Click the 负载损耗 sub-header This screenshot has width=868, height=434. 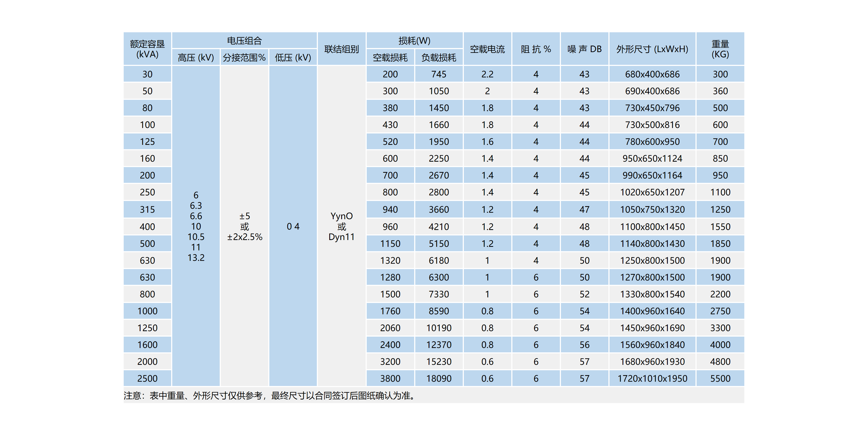(x=438, y=58)
